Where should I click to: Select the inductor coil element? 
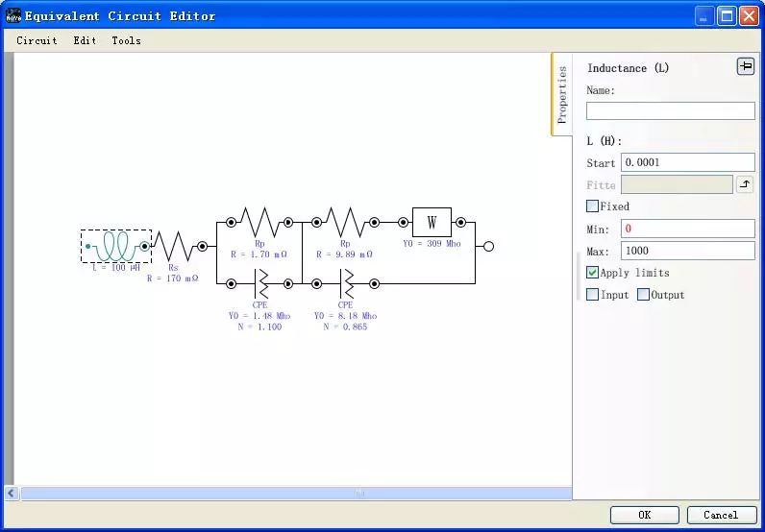coord(116,246)
